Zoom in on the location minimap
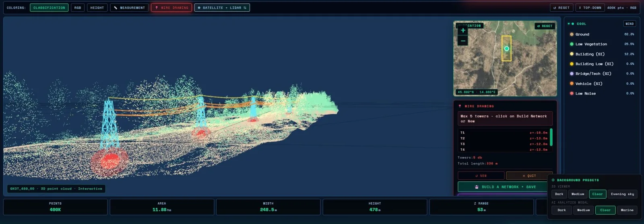Screen dimensions: 644x224 tap(463, 31)
